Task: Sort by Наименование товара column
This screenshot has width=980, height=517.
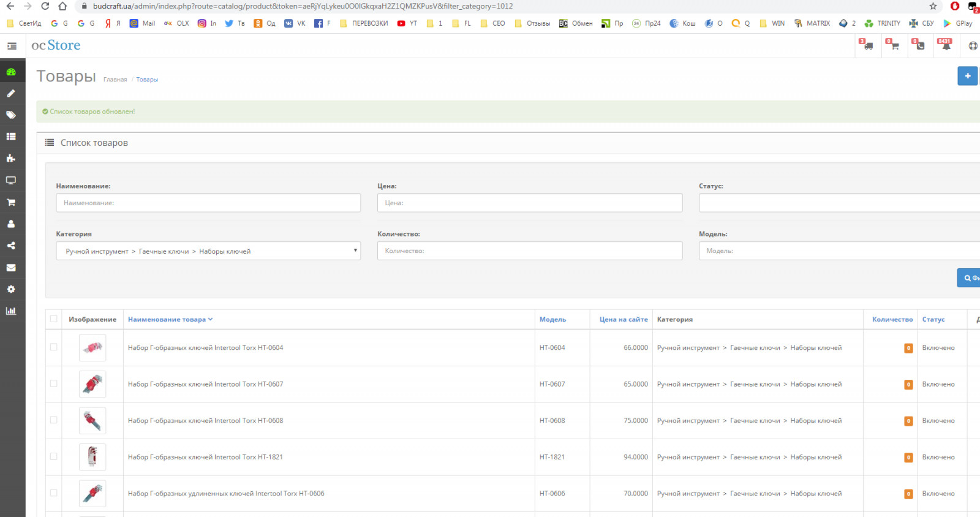Action: [170, 319]
